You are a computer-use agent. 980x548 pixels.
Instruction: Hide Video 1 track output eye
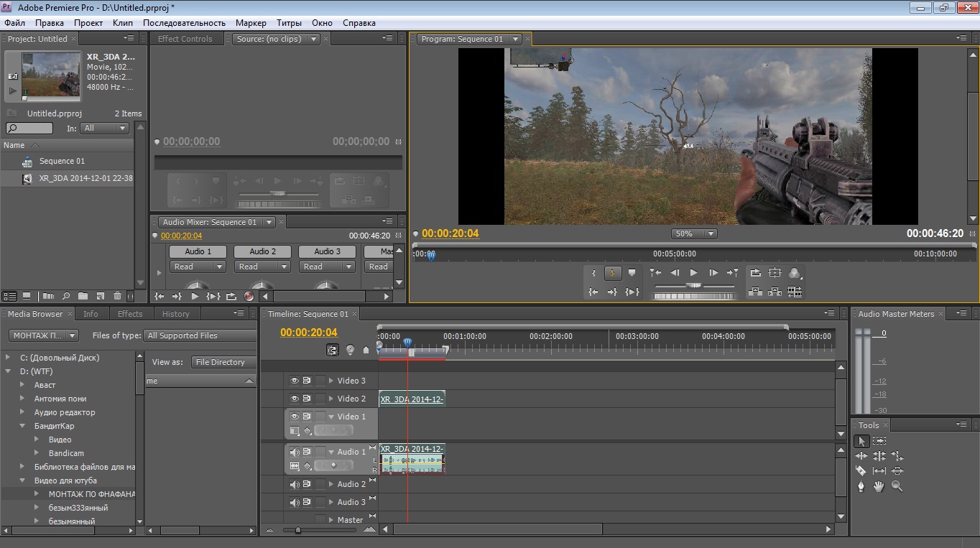coord(295,417)
